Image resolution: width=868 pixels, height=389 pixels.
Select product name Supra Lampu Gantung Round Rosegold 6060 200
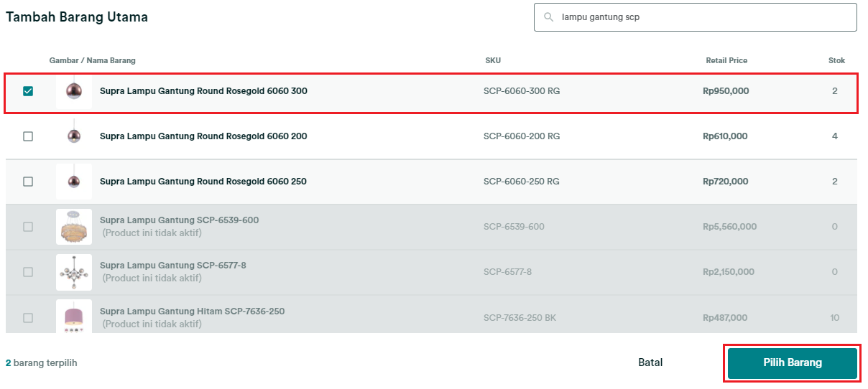pos(203,136)
